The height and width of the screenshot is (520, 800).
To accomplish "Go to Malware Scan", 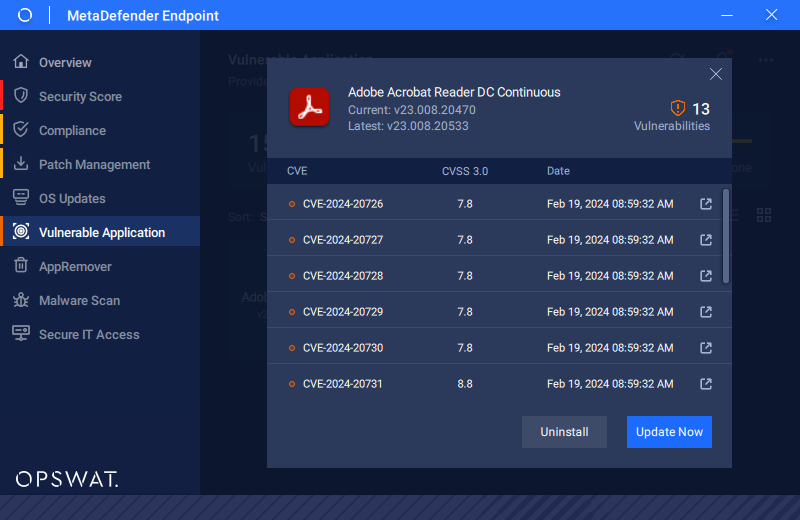I will click(x=100, y=301).
